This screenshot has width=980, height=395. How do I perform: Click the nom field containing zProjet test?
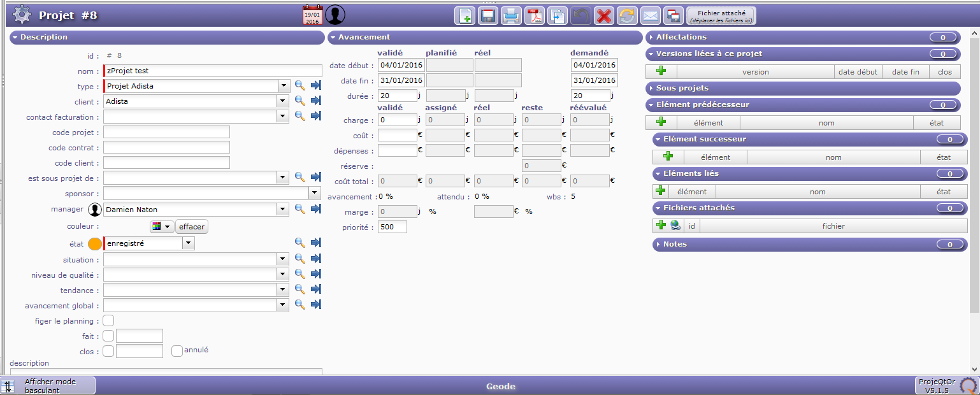[213, 71]
